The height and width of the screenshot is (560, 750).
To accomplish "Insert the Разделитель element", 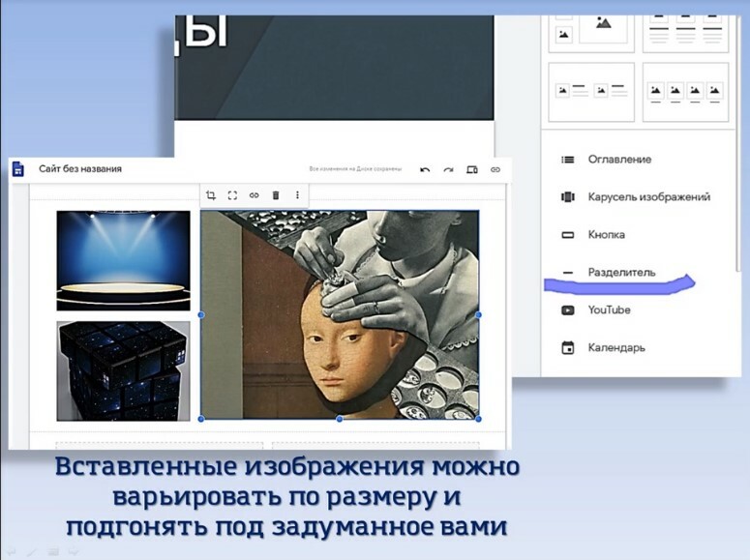I will tap(621, 273).
